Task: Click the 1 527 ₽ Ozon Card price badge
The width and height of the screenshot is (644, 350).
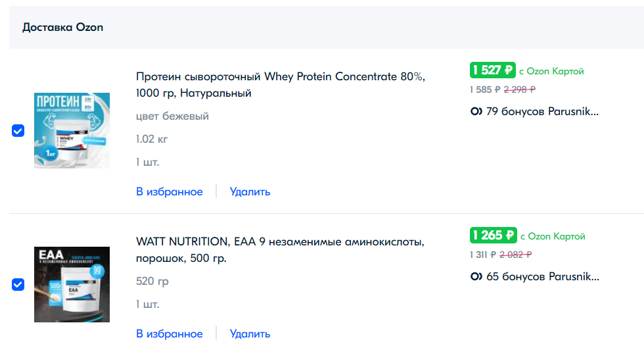Action: click(492, 70)
